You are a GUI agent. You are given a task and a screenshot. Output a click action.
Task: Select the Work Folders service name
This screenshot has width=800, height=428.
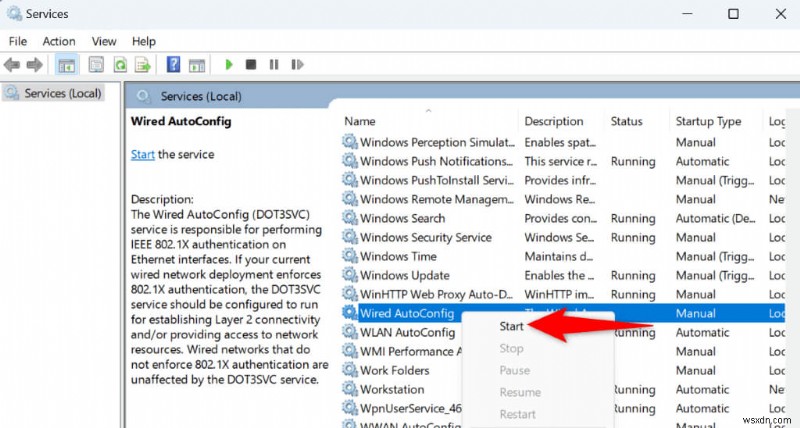pyautogui.click(x=395, y=370)
